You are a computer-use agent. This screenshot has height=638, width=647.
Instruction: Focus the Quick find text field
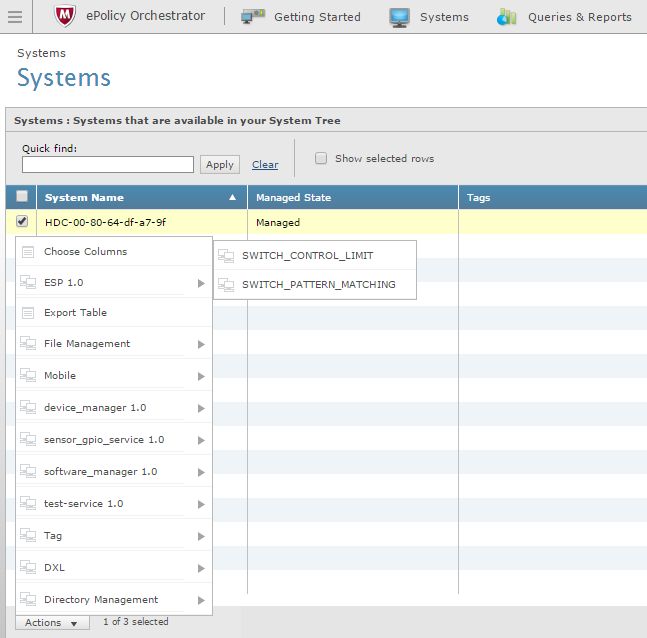tap(108, 165)
